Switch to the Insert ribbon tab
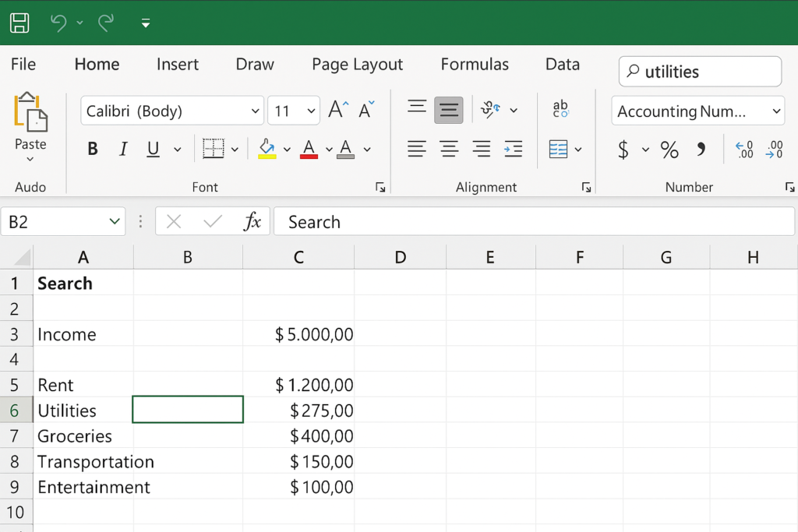798x532 pixels. pyautogui.click(x=178, y=65)
